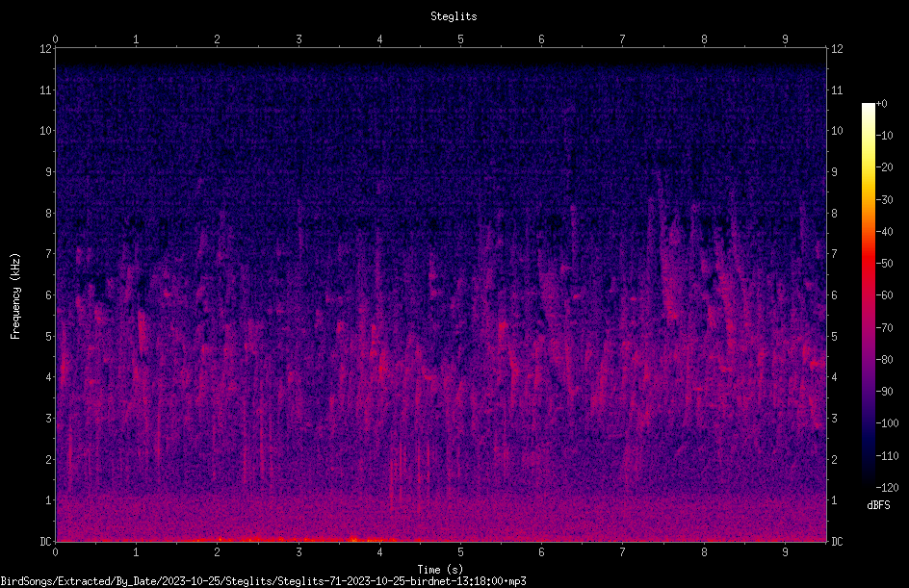Click the 1 kHz label on the right axis

click(834, 500)
